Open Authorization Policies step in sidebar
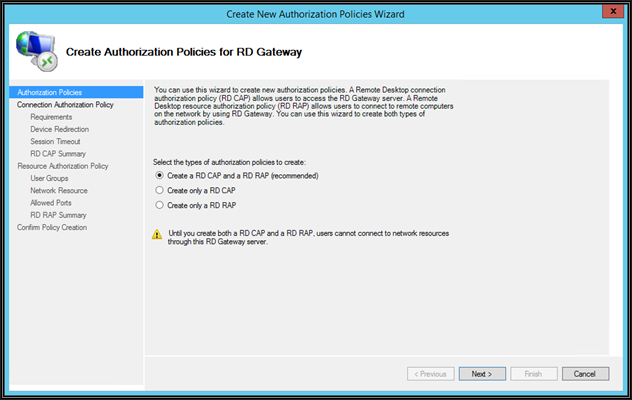Image resolution: width=632 pixels, height=400 pixels. click(76, 92)
